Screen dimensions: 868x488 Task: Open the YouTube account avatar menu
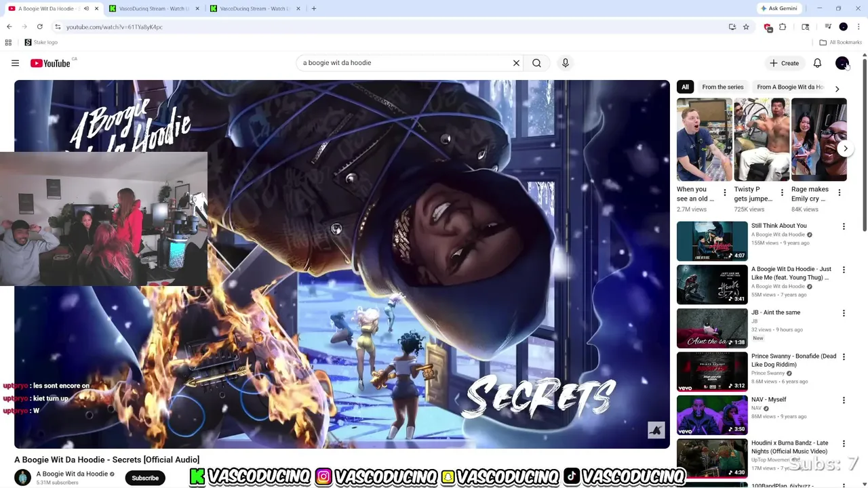click(x=842, y=63)
